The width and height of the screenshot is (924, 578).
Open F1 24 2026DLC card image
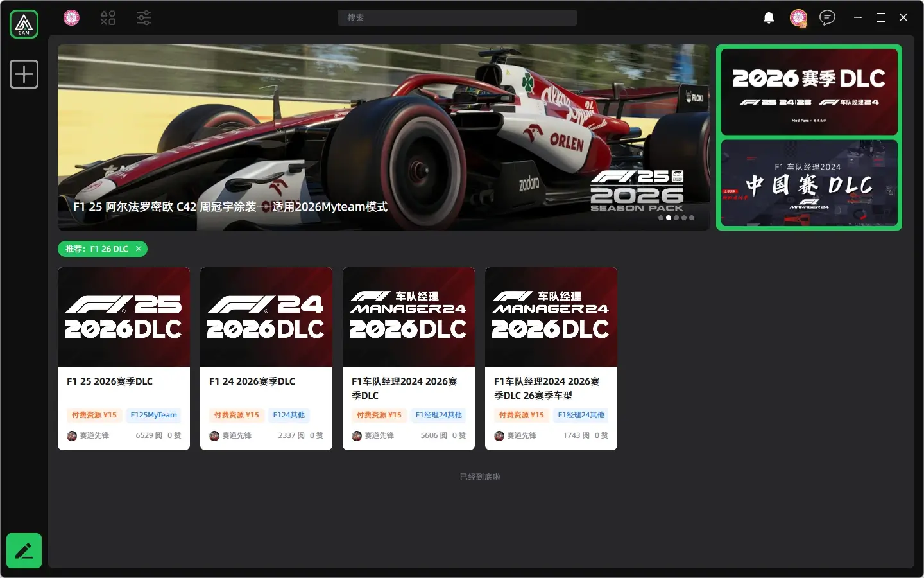tap(266, 317)
